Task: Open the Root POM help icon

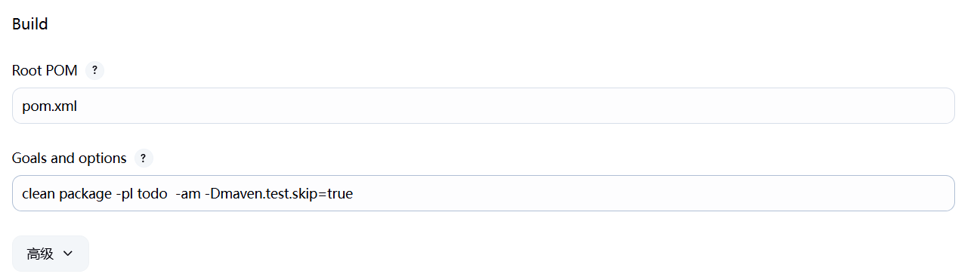Action: click(94, 70)
